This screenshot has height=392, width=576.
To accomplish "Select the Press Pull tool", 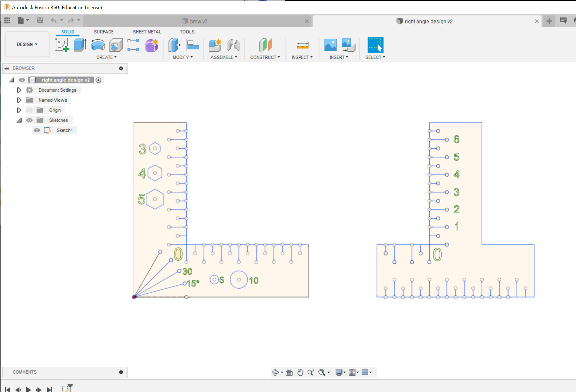I will click(174, 45).
